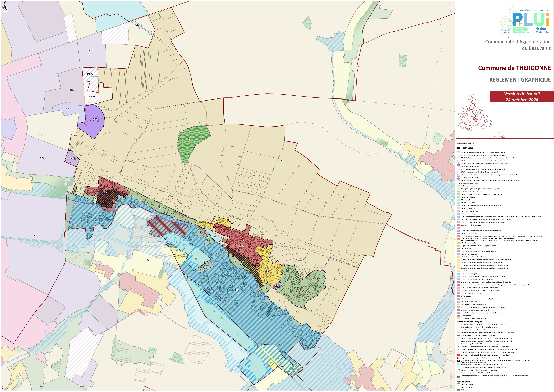Click the 'UBae' label near the airport strip
554x392 pixels.
(x=138, y=25)
